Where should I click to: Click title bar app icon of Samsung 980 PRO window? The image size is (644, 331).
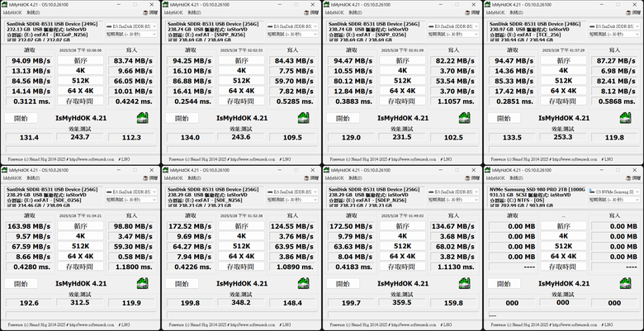click(488, 170)
